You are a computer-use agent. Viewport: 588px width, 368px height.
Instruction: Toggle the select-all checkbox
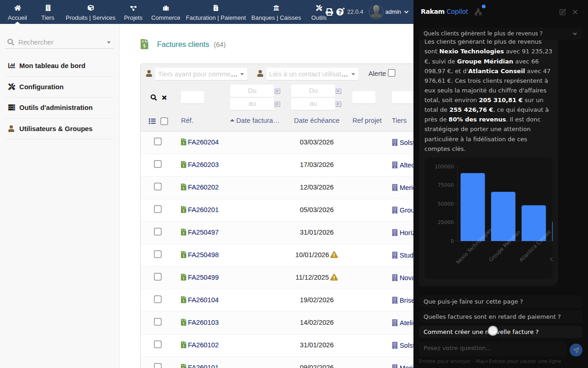click(x=164, y=121)
